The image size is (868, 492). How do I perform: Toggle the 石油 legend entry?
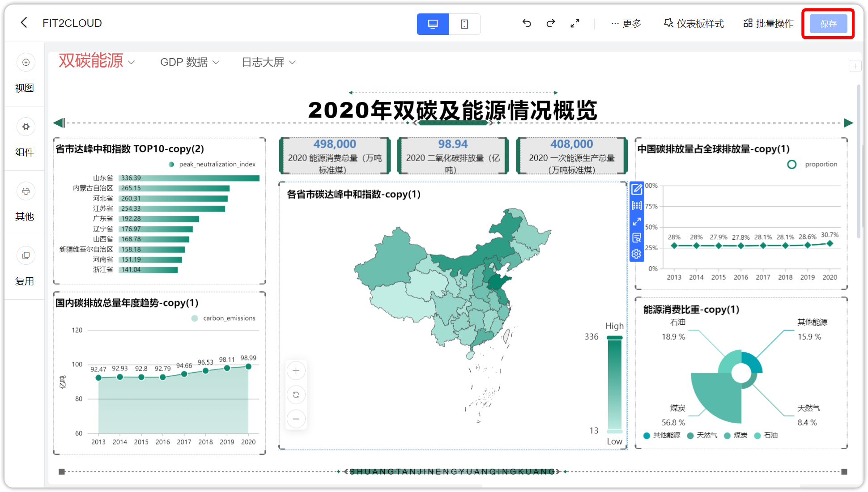pyautogui.click(x=766, y=435)
